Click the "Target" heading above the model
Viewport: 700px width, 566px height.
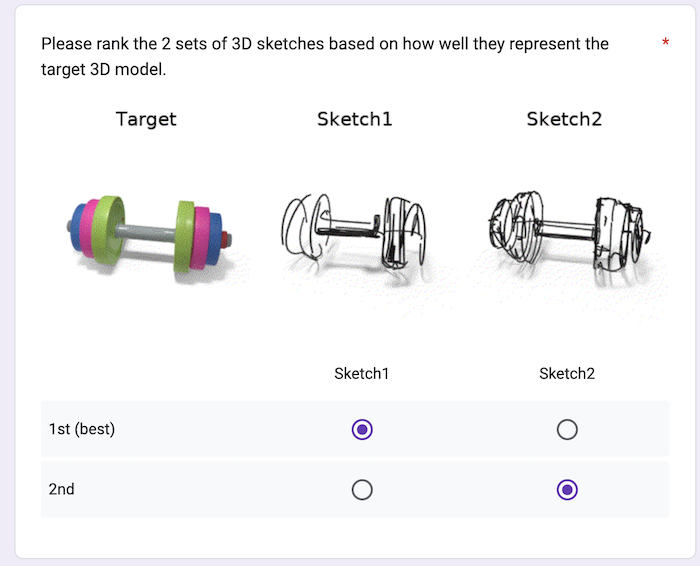tap(146, 119)
